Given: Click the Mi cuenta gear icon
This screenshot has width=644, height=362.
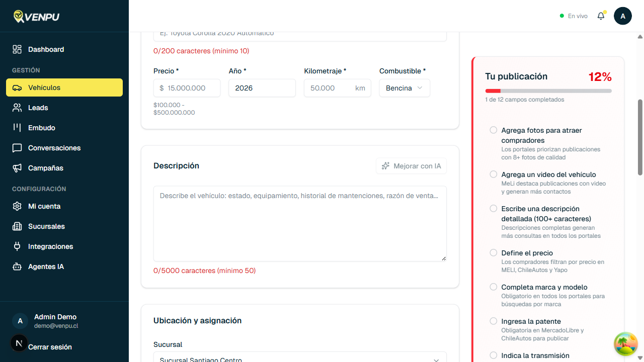Looking at the screenshot, I should (17, 206).
